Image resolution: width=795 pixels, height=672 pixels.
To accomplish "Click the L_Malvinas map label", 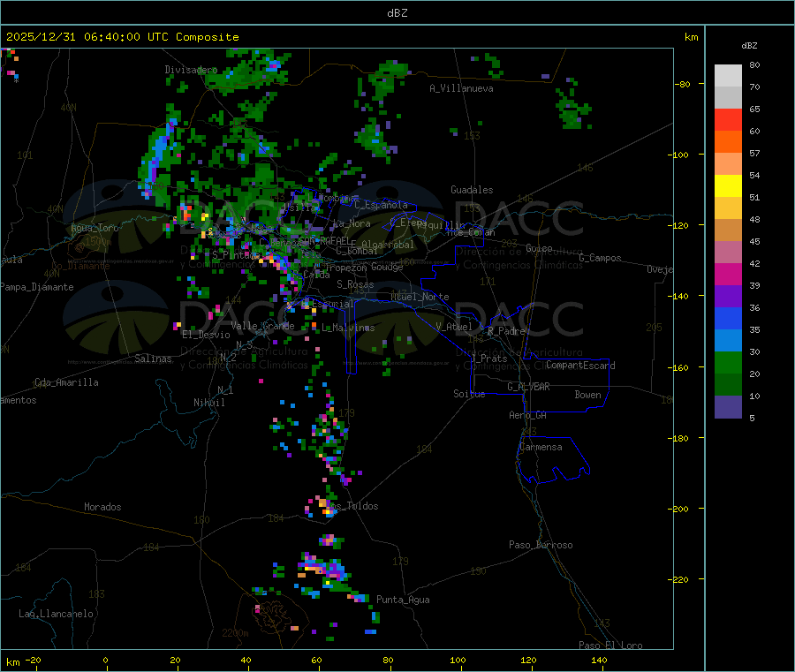I will pos(348,328).
